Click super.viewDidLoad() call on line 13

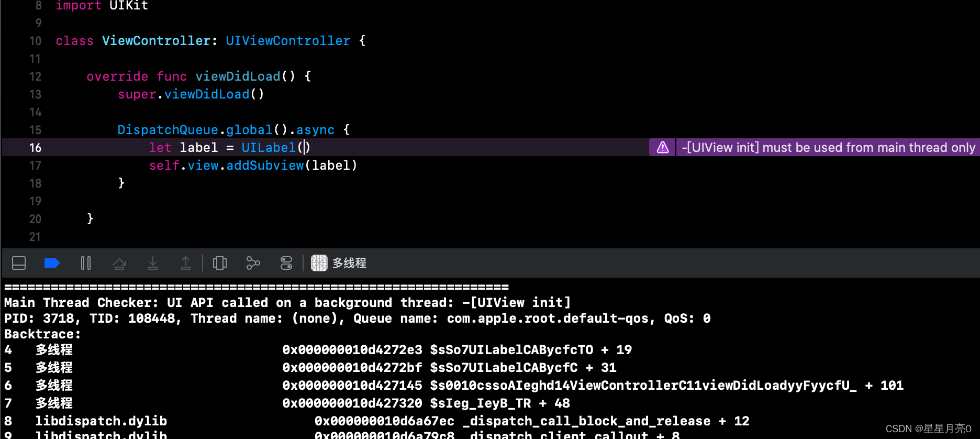[x=191, y=94]
